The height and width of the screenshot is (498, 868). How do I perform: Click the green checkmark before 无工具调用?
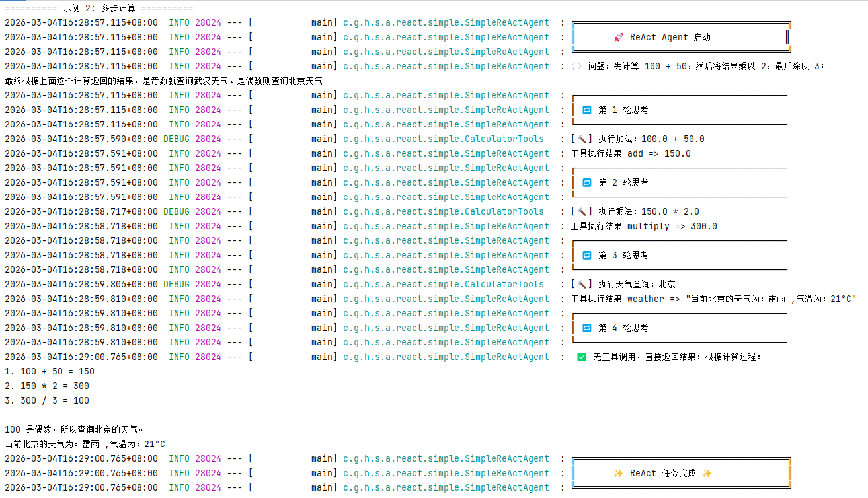581,357
